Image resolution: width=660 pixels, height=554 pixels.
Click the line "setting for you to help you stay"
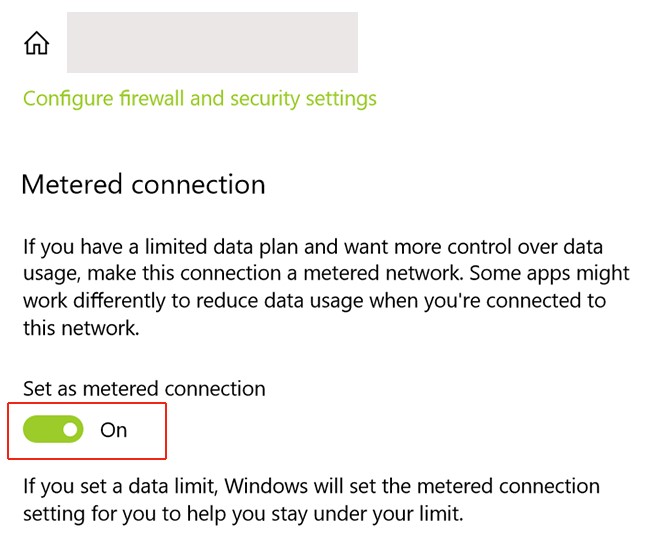point(243,516)
